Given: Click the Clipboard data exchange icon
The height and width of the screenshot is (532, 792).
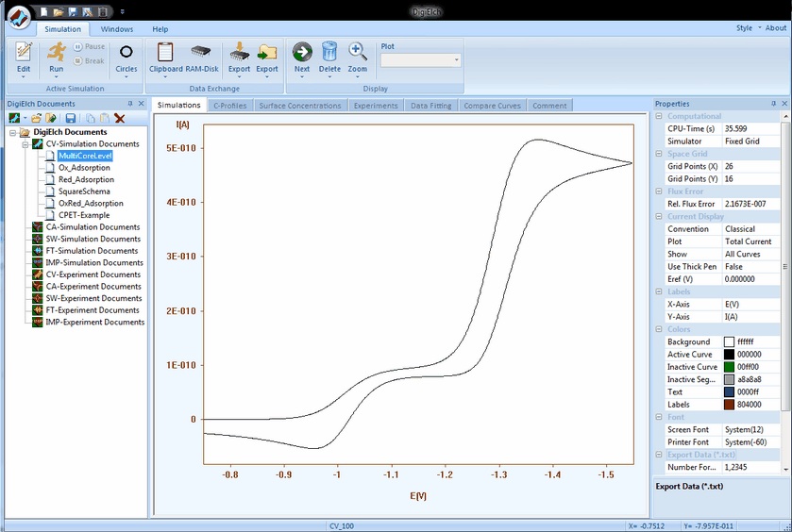Looking at the screenshot, I should pyautogui.click(x=166, y=53).
